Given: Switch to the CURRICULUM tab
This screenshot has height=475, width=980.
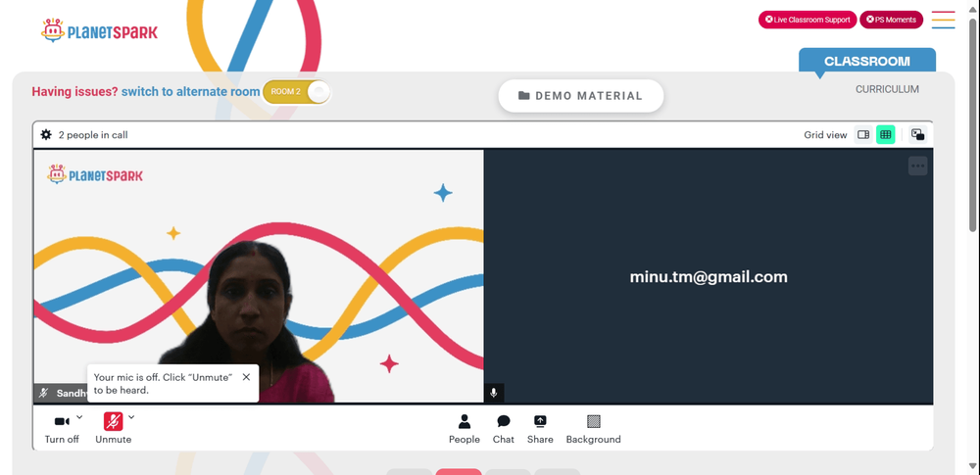Looking at the screenshot, I should click(x=887, y=89).
